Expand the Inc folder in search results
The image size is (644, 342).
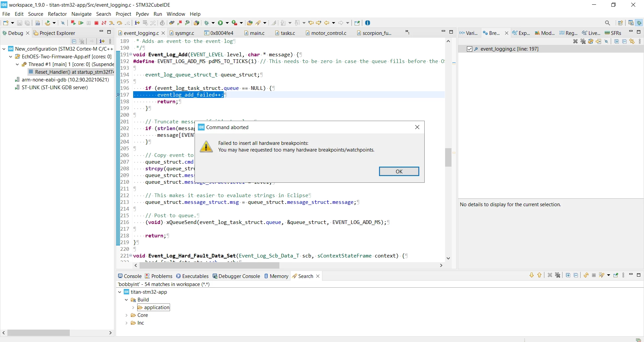[x=126, y=323]
